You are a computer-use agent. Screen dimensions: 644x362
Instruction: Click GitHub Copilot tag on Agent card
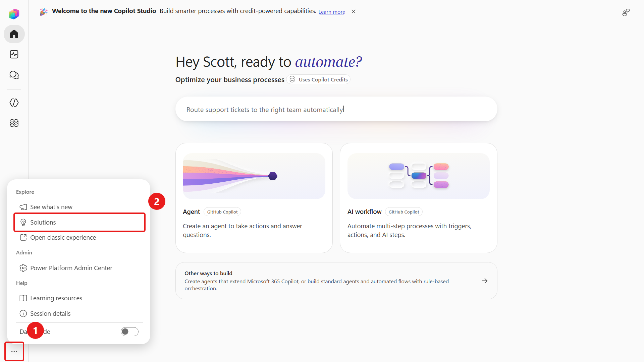click(222, 212)
